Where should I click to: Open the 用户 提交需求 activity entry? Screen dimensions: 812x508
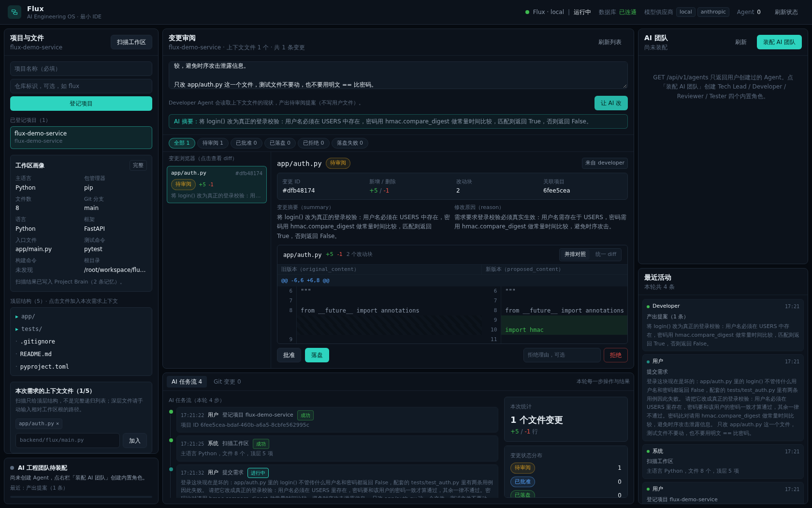click(x=723, y=398)
